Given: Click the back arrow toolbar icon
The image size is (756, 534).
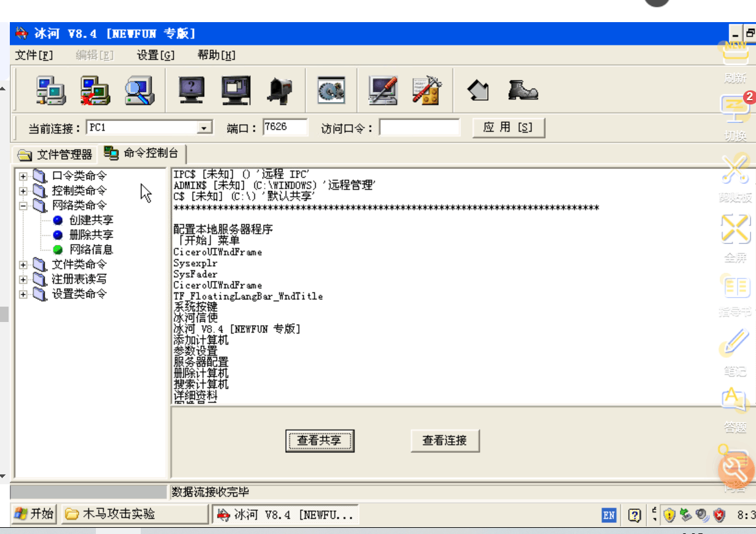Looking at the screenshot, I should 478,91.
